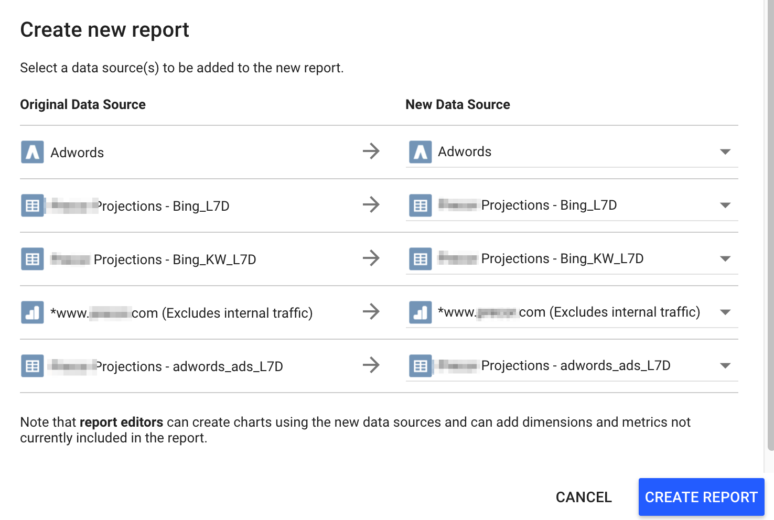Screen dimensions: 774x520
Task: Click original '(Excludes internal traffic)' source name
Action: 181,313
